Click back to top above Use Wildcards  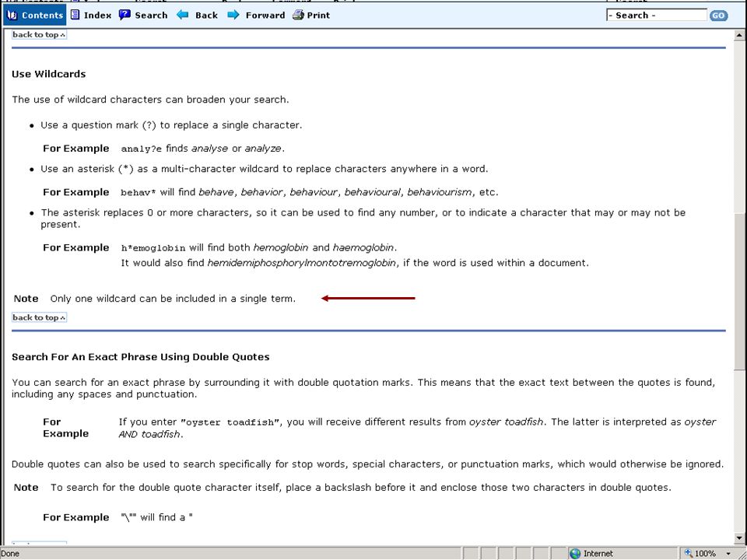pyautogui.click(x=39, y=35)
